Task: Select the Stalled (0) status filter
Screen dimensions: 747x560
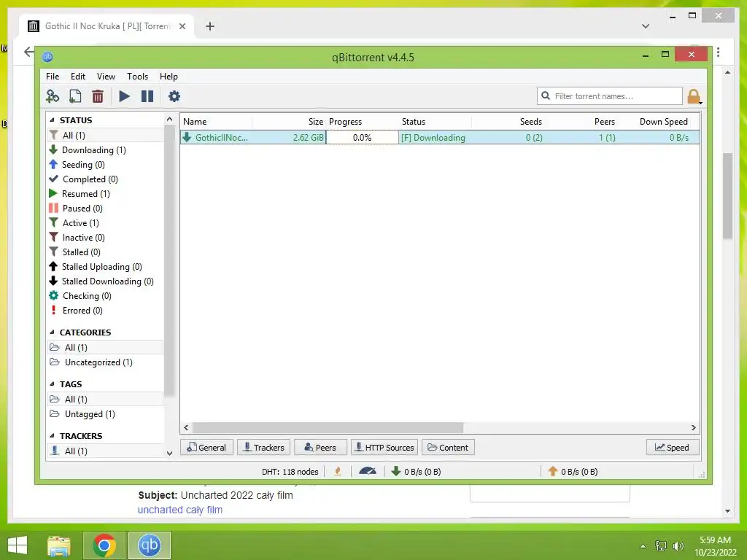Action: [x=105, y=252]
